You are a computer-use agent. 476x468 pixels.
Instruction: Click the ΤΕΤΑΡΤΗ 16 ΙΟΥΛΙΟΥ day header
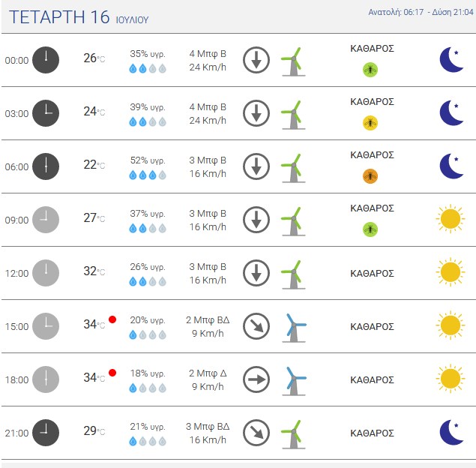pyautogui.click(x=79, y=17)
